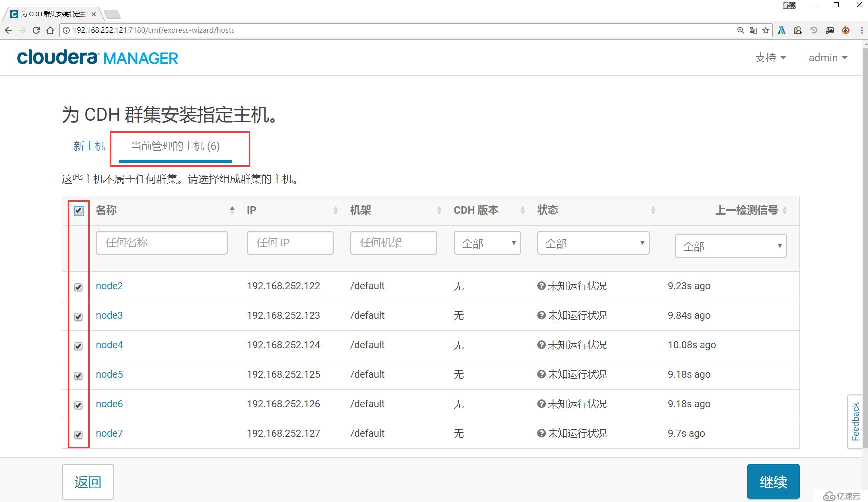
Task: Open the node4 host link
Action: click(x=109, y=345)
